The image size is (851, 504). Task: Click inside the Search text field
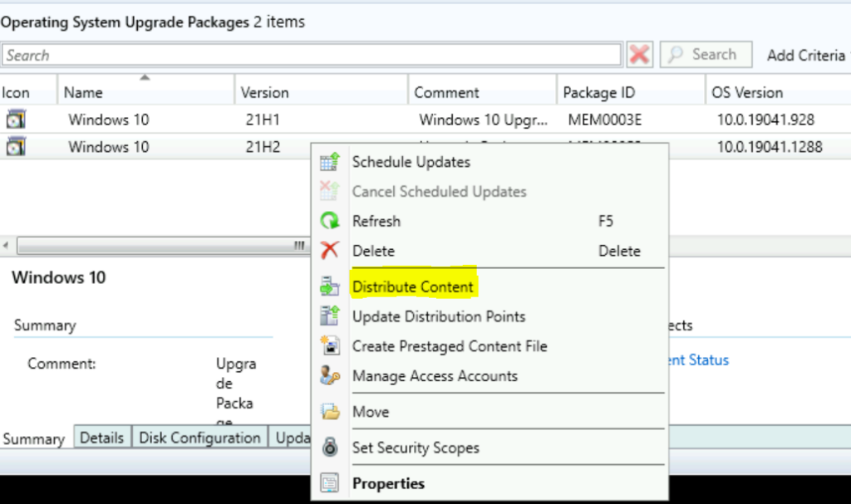tap(311, 55)
